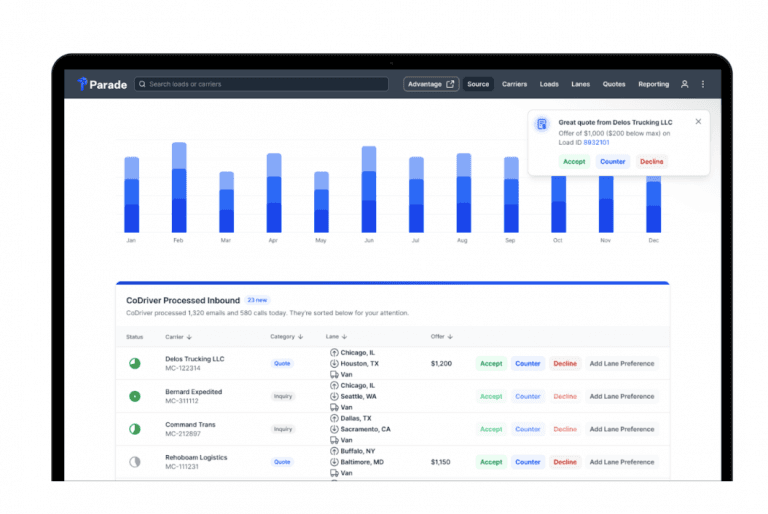Click the Command Trans carrier name
The width and height of the screenshot is (768, 514).
(190, 424)
